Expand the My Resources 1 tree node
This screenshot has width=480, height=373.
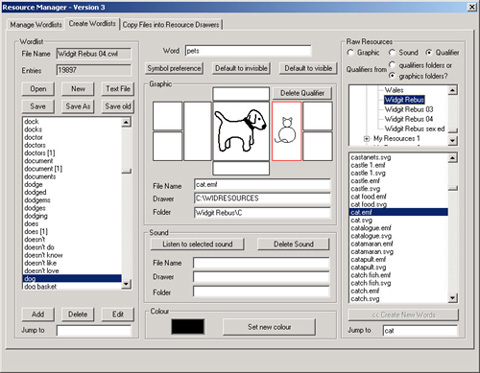[x=367, y=138]
